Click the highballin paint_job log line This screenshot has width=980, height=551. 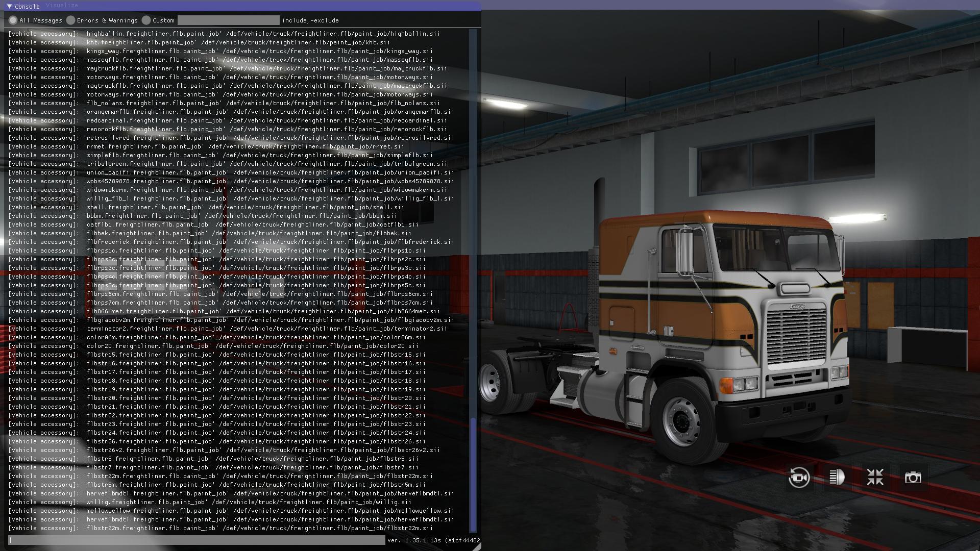pyautogui.click(x=224, y=34)
